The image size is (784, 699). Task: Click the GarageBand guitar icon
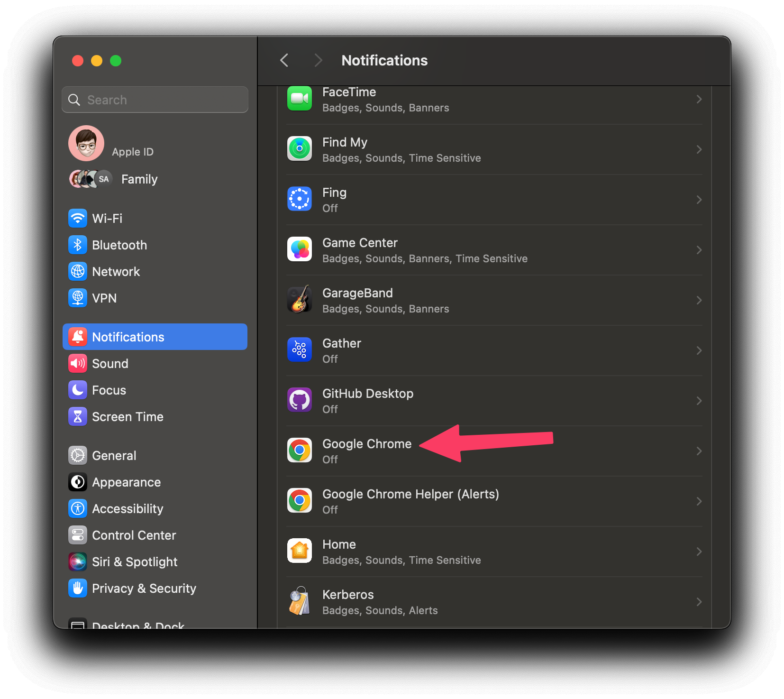click(x=300, y=299)
